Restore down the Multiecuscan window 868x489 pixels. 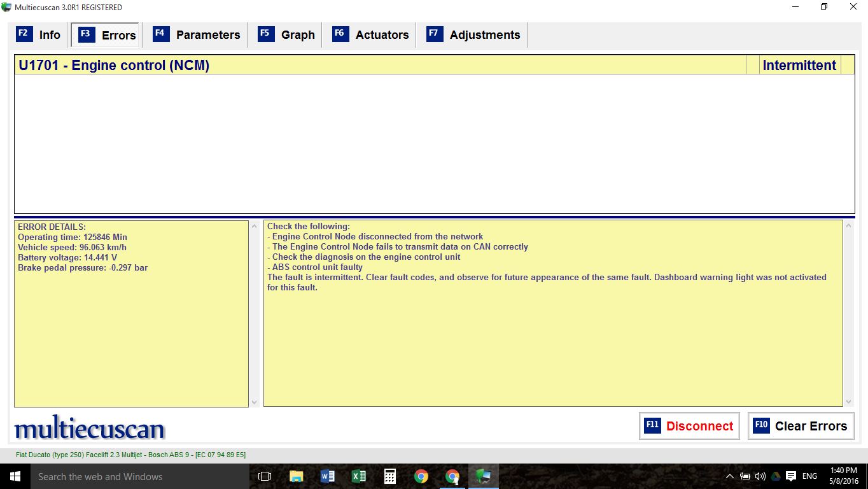tap(824, 7)
